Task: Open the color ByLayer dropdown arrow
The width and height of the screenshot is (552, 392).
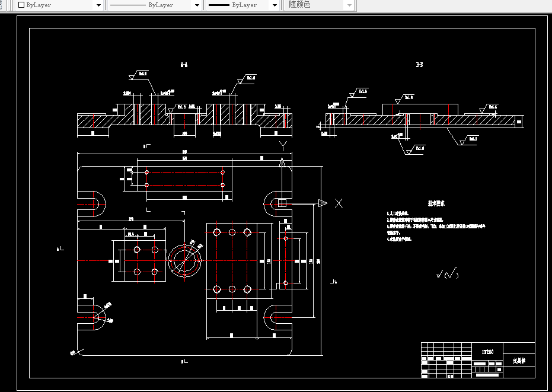Action: [98, 5]
